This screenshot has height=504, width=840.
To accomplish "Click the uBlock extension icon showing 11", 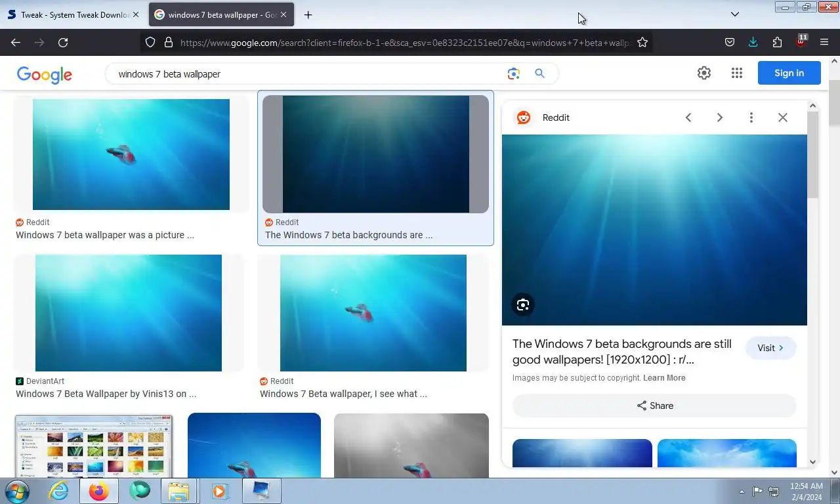I will tap(801, 41).
